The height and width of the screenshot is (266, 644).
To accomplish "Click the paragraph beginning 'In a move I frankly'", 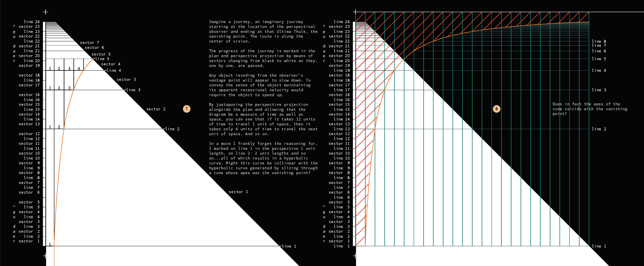I will pyautogui.click(x=263, y=158).
